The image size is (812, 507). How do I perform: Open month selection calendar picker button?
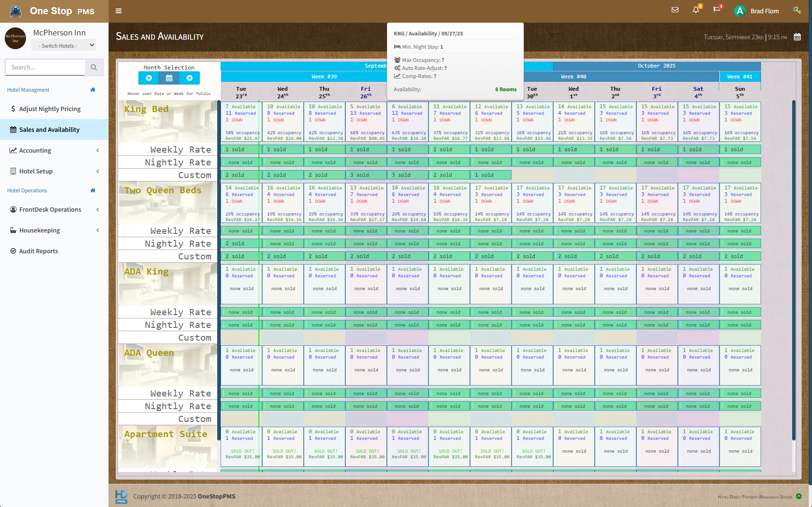[x=169, y=78]
